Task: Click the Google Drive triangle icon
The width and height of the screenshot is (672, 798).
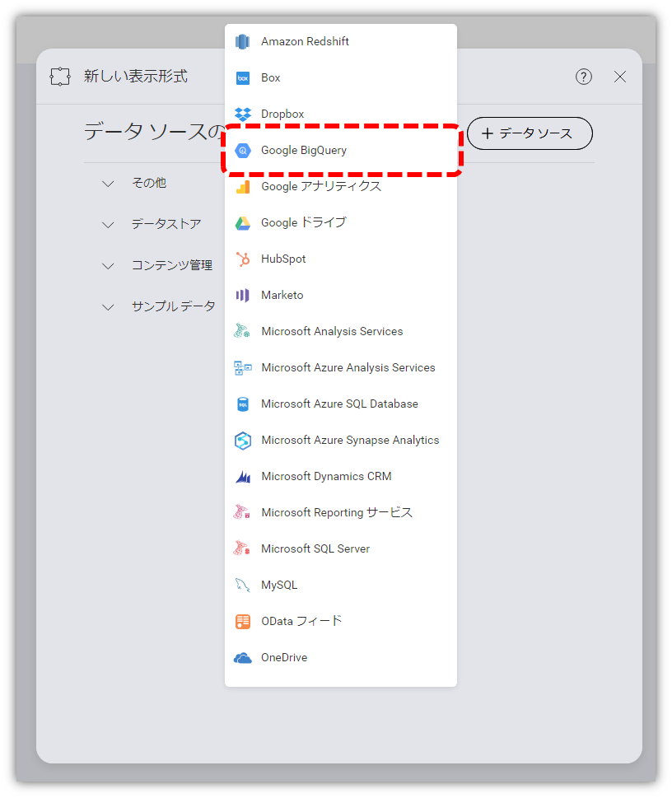Action: point(243,223)
